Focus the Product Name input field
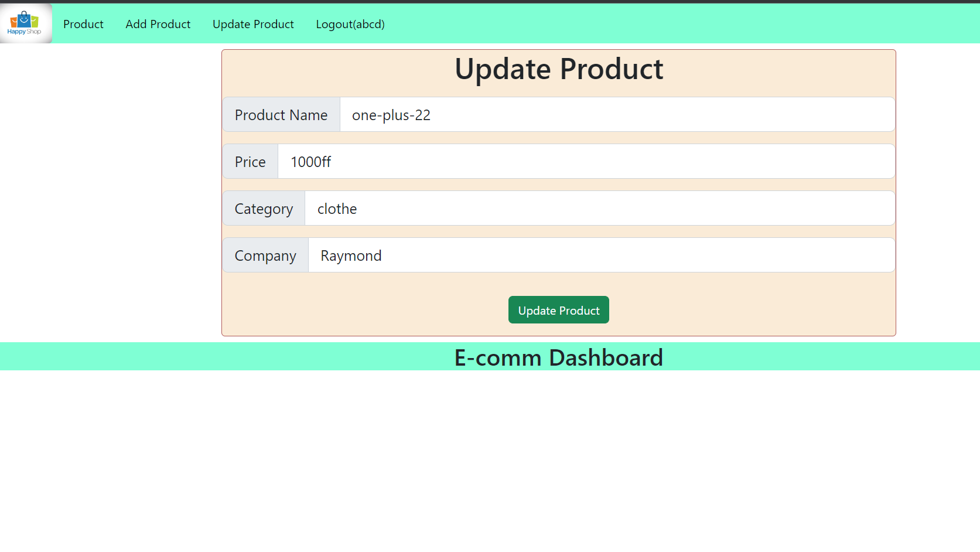980x552 pixels. pos(617,114)
